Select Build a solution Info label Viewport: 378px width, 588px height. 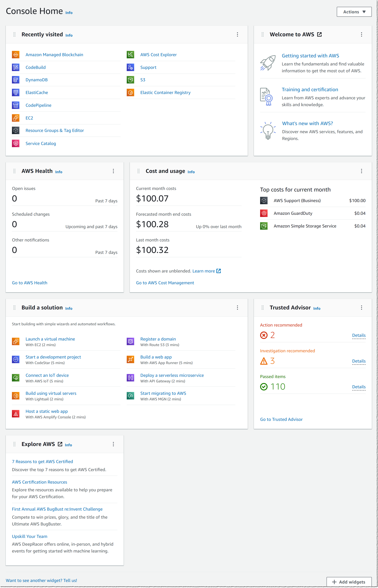click(68, 308)
